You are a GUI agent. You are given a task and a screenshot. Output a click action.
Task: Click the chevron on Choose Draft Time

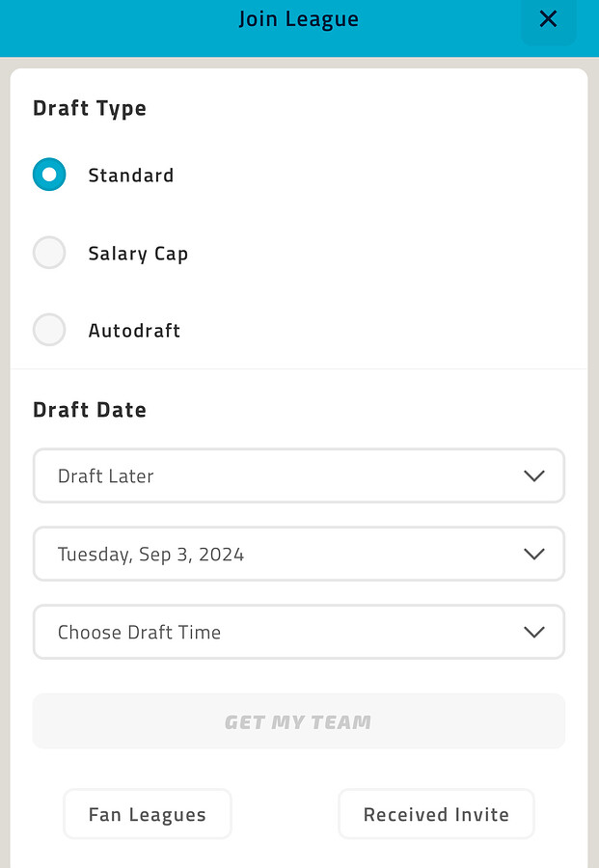point(534,632)
